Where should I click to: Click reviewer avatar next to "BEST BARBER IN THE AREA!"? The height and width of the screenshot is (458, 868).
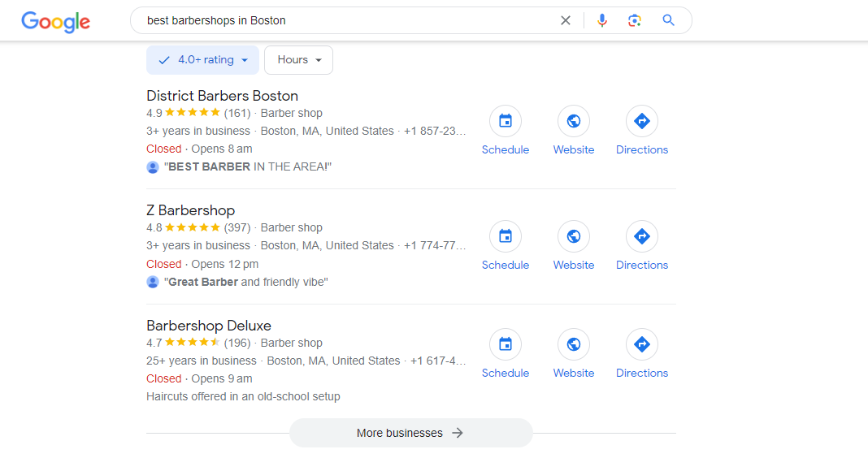pos(153,167)
